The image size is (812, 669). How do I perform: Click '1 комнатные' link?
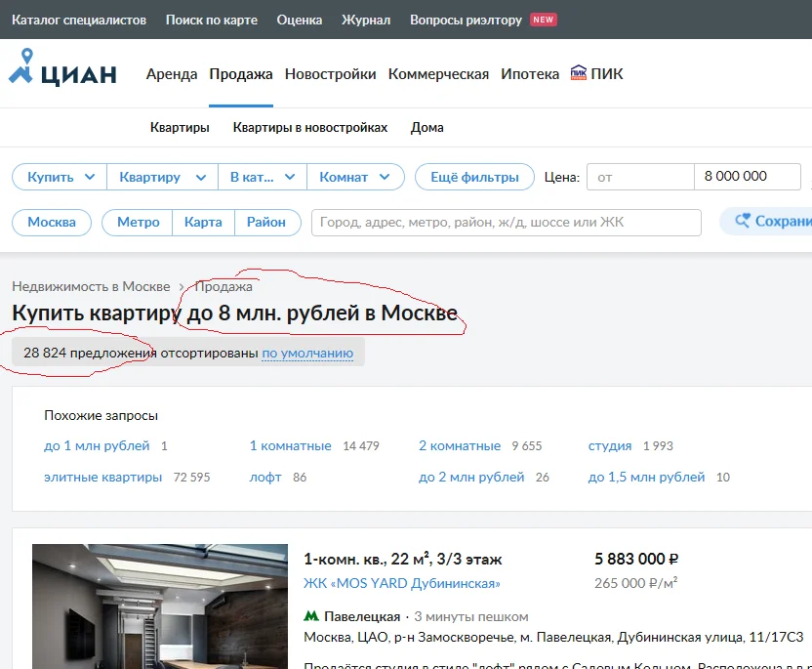[290, 445]
